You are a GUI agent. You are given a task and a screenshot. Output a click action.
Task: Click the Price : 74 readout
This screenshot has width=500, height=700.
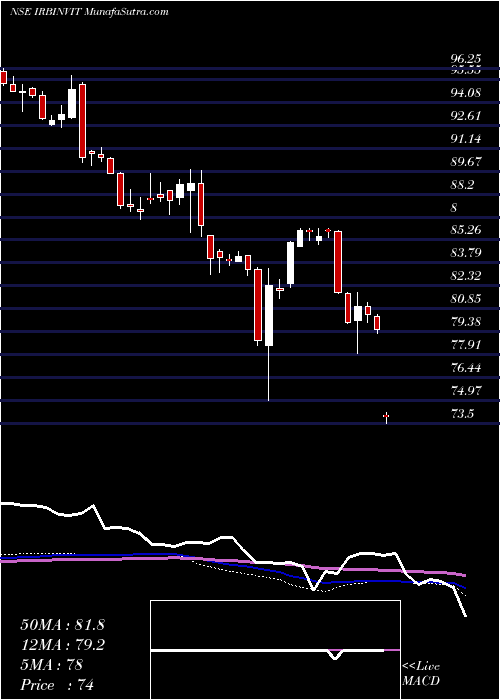pos(57,685)
